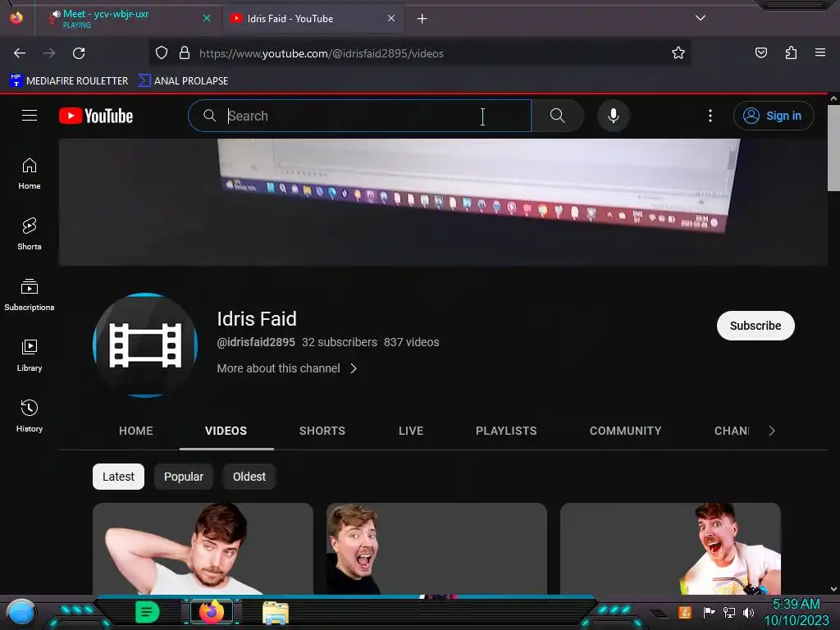Image resolution: width=840 pixels, height=630 pixels.
Task: Click the @idrisfaid2895 channel handle
Action: (x=256, y=342)
